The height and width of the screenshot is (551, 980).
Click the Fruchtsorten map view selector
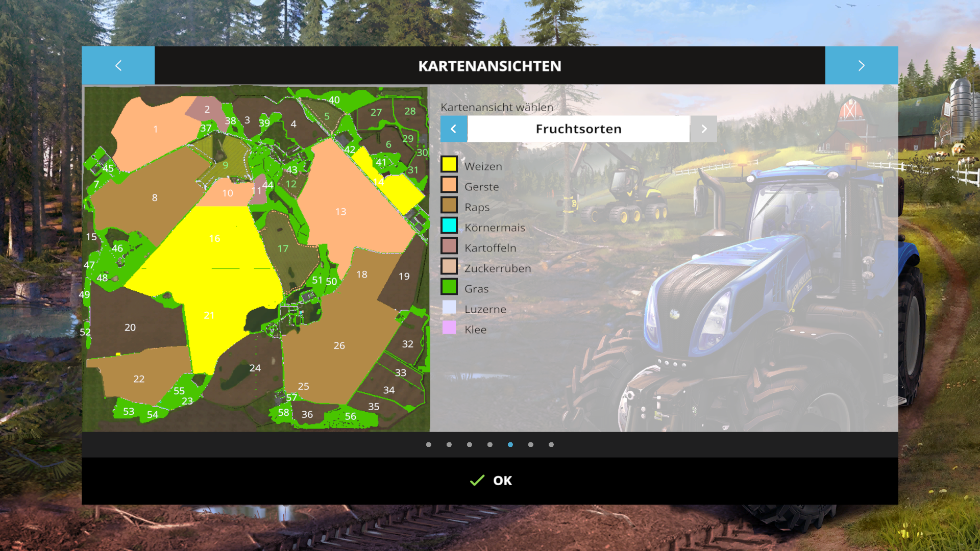[x=579, y=129]
